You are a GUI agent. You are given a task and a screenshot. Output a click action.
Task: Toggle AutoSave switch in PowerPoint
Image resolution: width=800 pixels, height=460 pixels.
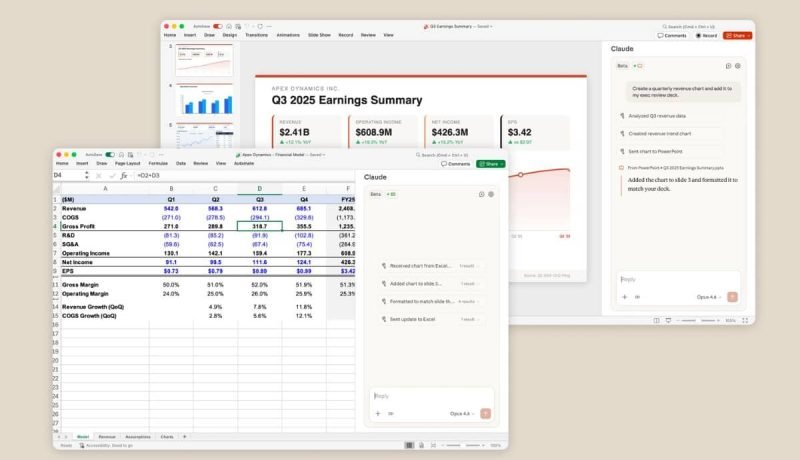coord(218,26)
